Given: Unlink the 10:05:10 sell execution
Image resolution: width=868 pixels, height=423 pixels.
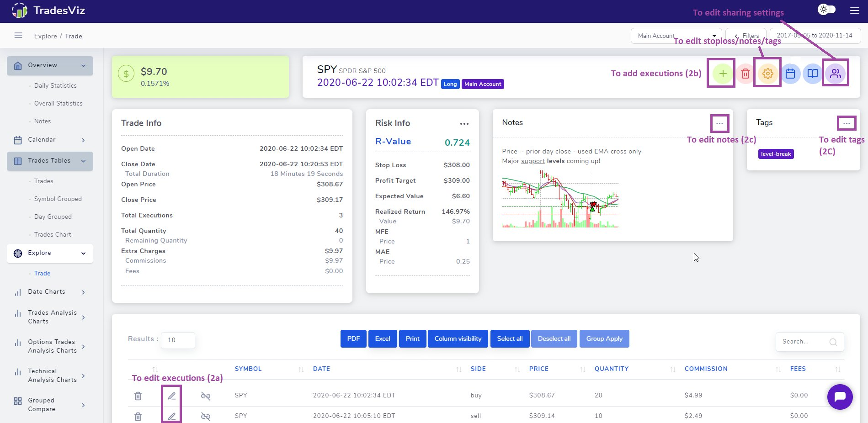Looking at the screenshot, I should [206, 416].
